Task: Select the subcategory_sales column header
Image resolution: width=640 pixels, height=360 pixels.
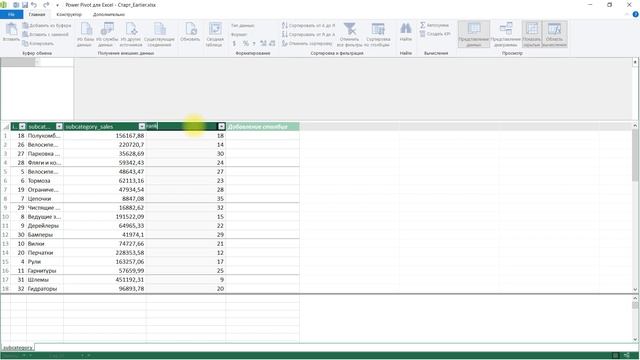Action: coord(101,127)
